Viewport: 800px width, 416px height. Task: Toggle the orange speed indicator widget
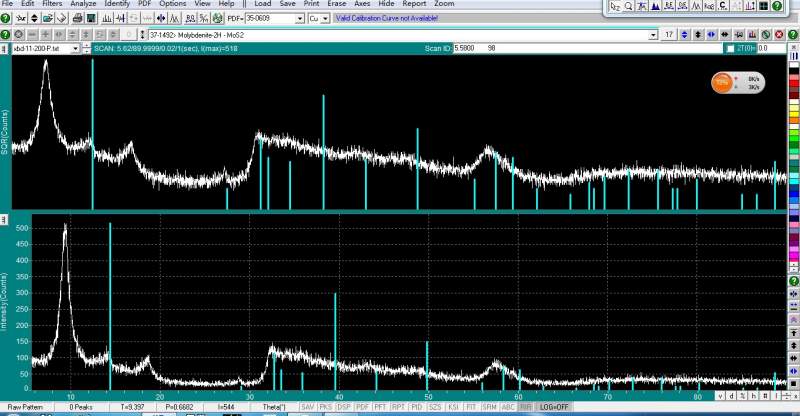(722, 84)
